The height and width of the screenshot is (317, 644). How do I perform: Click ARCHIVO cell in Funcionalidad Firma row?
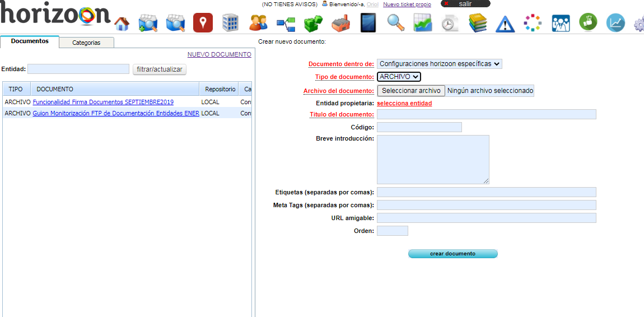click(x=18, y=102)
